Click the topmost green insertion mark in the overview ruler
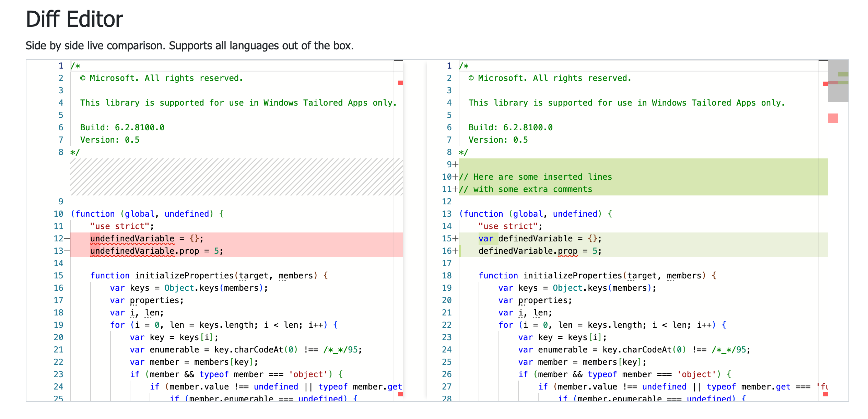 click(x=843, y=74)
